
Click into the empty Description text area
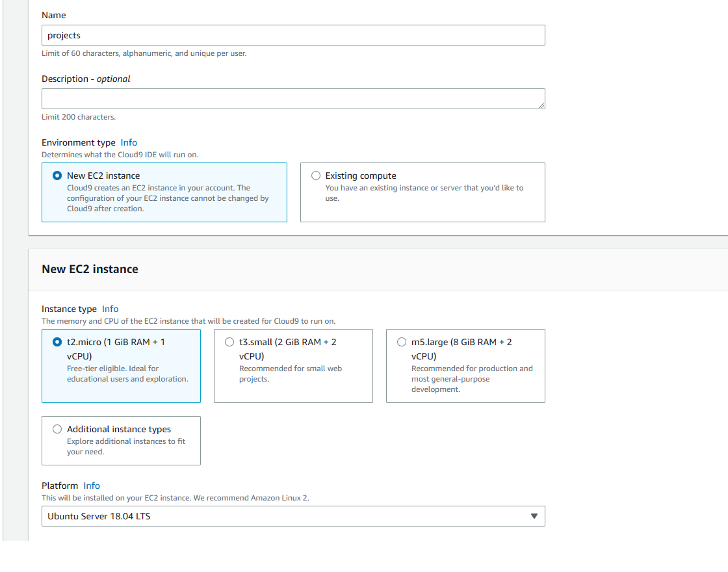point(292,99)
